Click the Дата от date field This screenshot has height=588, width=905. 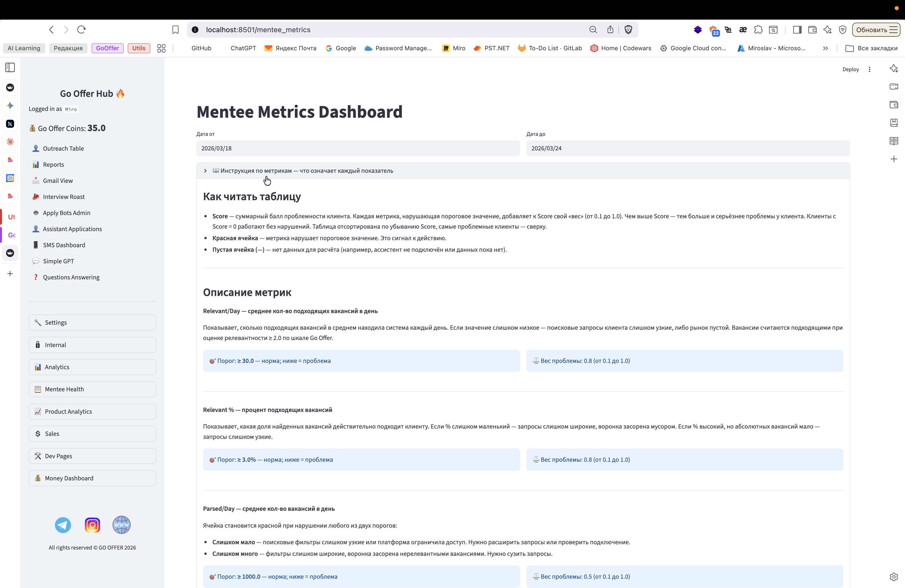(x=357, y=148)
